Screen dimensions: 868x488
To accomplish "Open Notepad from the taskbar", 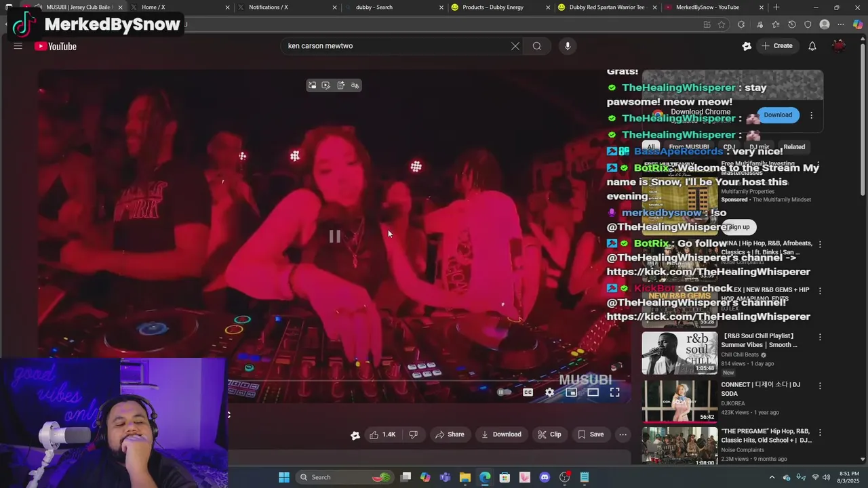I will (x=585, y=477).
